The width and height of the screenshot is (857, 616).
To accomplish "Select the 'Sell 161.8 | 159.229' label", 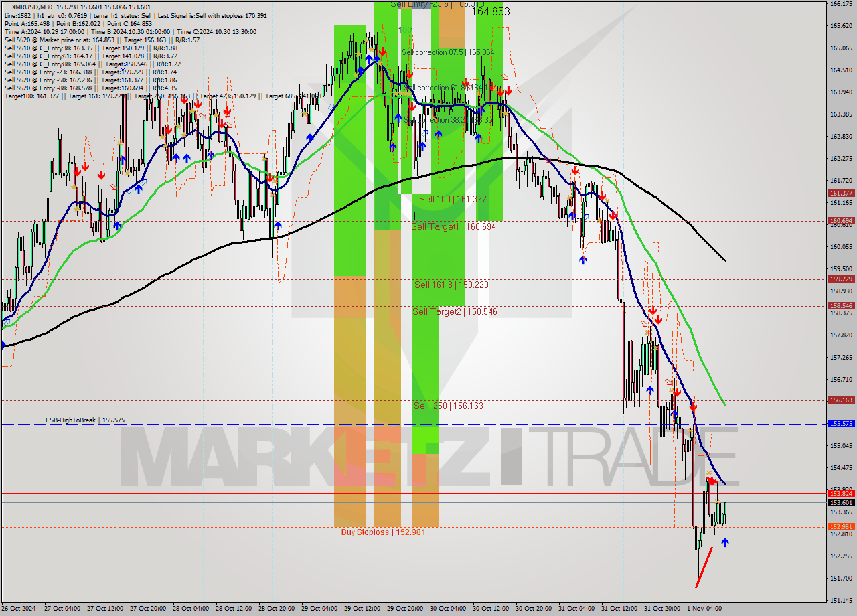I will point(451,285).
